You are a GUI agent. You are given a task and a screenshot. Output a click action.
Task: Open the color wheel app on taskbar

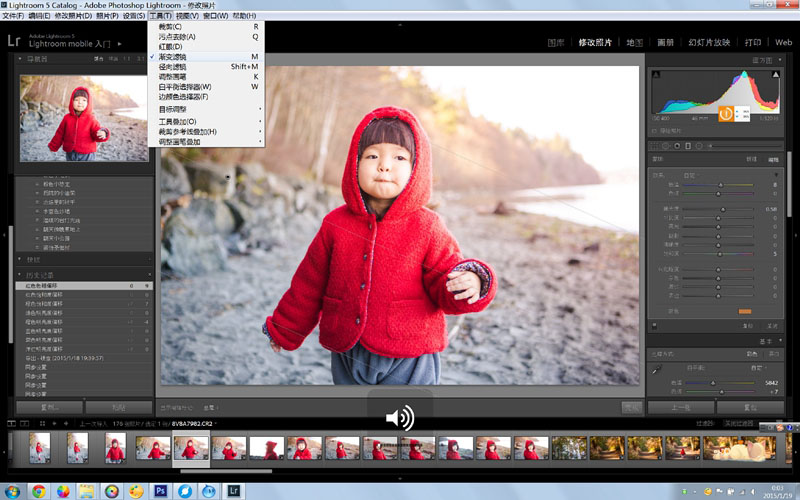tap(112, 491)
